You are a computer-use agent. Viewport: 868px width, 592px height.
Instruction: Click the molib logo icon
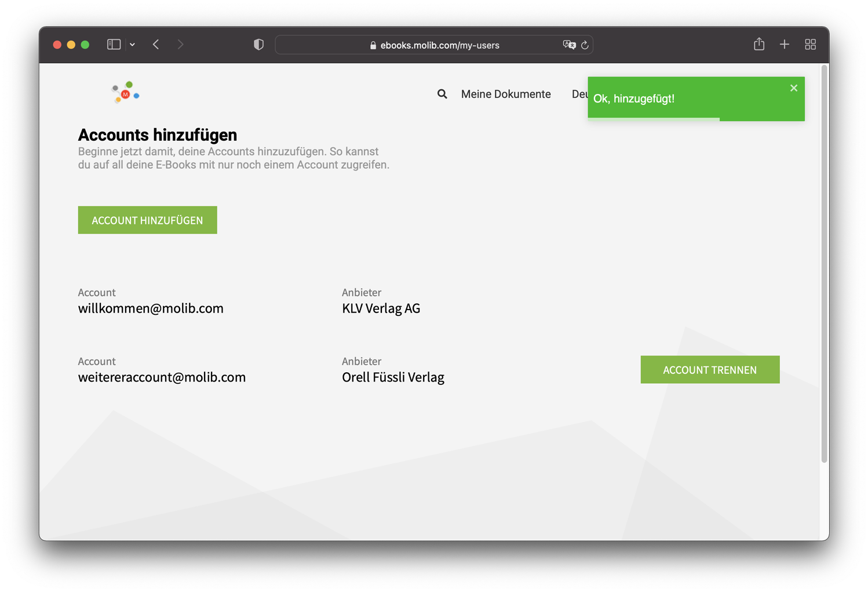point(126,93)
